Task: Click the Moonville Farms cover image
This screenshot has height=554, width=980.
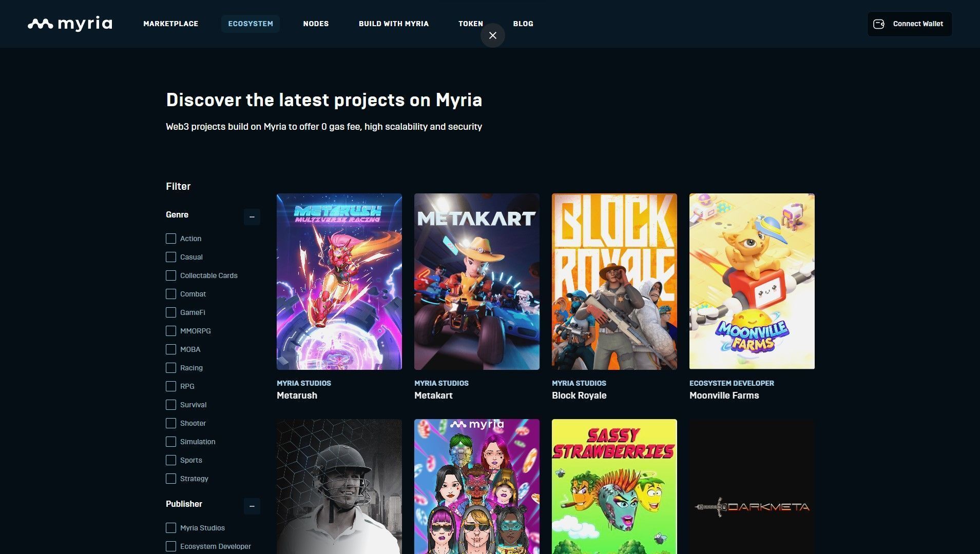Action: [752, 281]
